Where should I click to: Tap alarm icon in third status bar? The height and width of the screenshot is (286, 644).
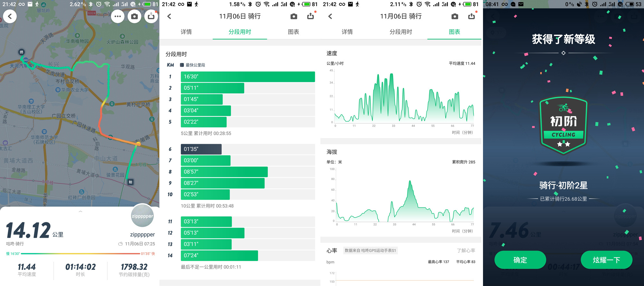pos(419,4)
